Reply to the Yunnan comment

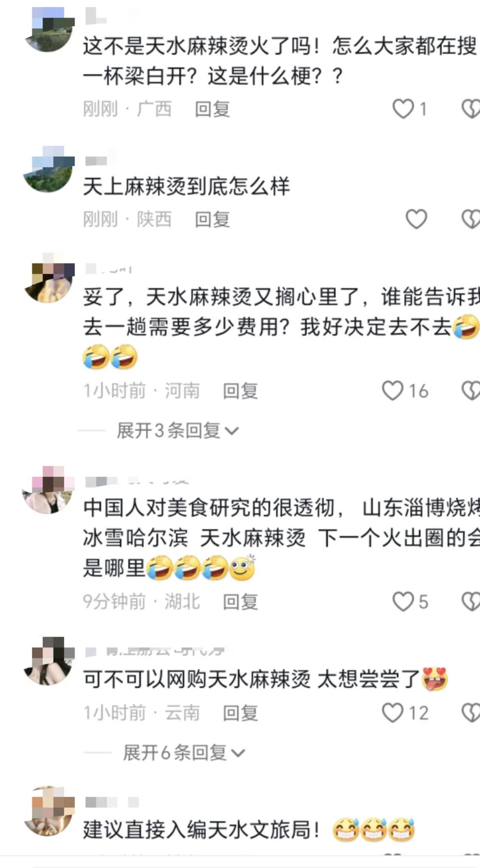240,713
